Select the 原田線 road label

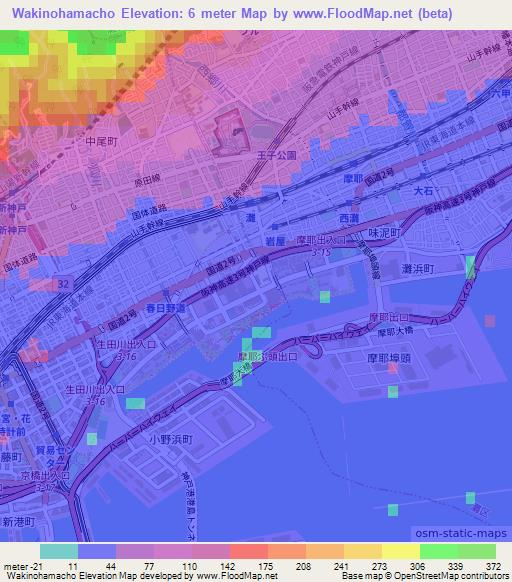(147, 181)
